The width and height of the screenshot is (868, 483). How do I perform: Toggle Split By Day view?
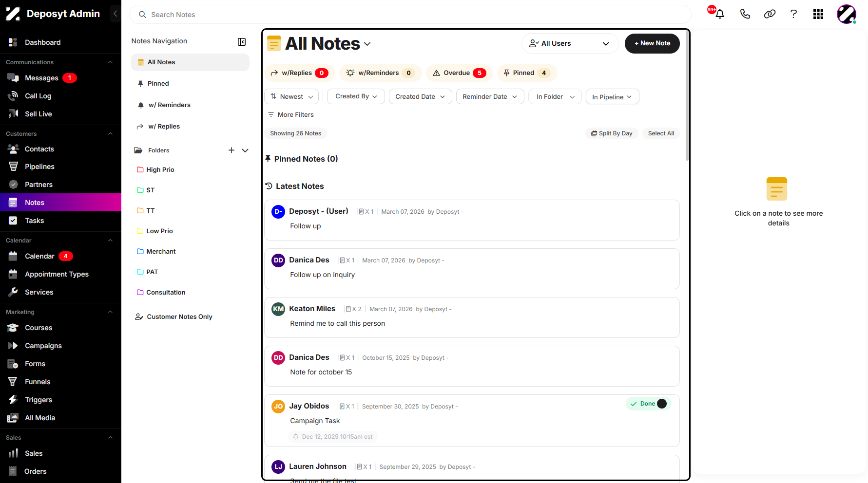tap(612, 133)
